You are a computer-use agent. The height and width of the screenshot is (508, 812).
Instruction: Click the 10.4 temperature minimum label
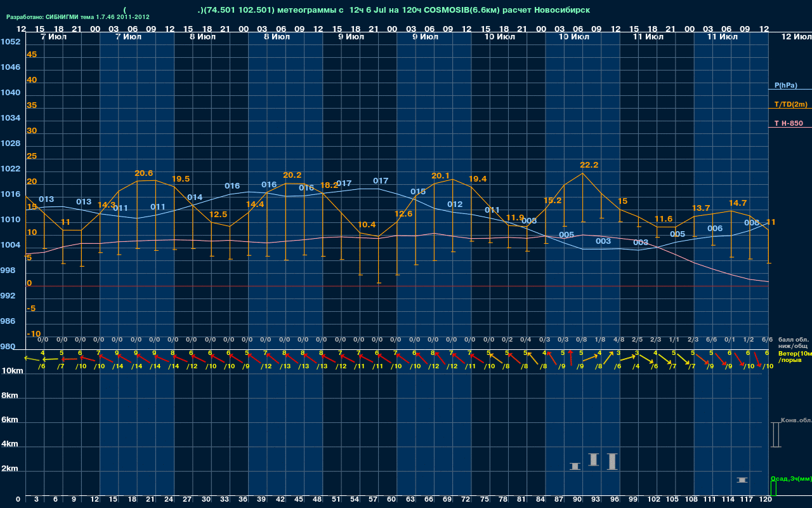367,224
